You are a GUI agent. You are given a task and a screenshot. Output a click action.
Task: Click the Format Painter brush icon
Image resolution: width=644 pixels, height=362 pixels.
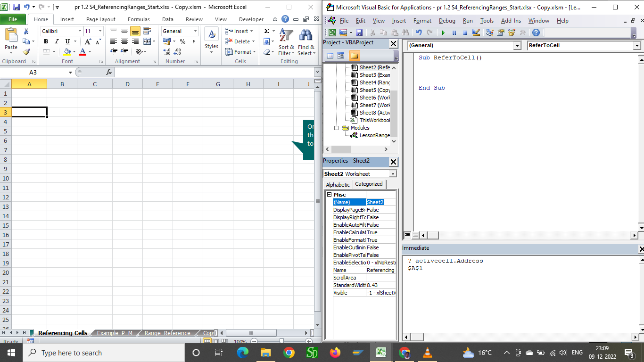[26, 52]
